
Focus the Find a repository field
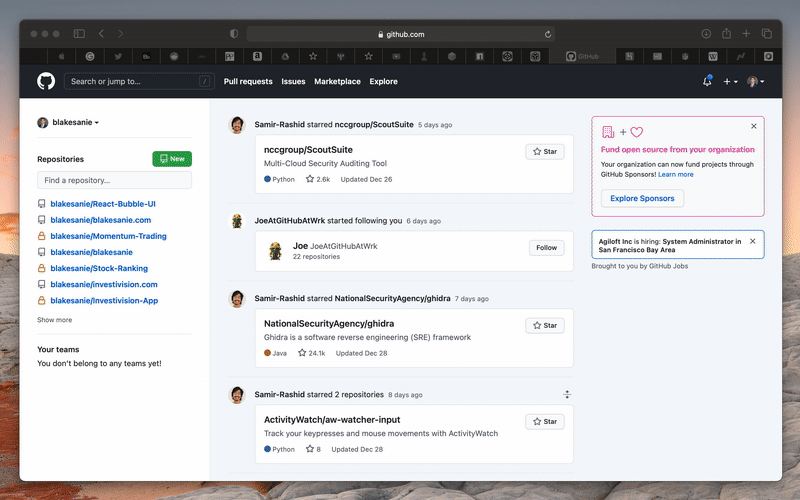click(114, 180)
